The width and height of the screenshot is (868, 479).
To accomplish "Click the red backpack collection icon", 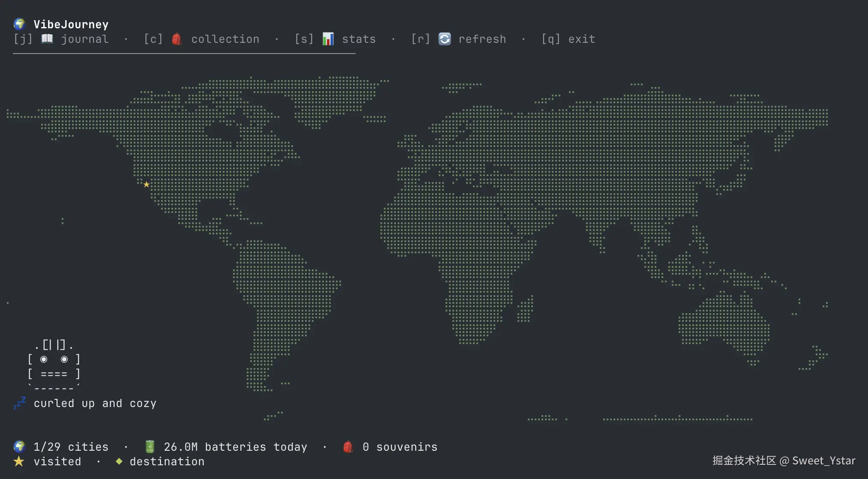I will [x=177, y=39].
